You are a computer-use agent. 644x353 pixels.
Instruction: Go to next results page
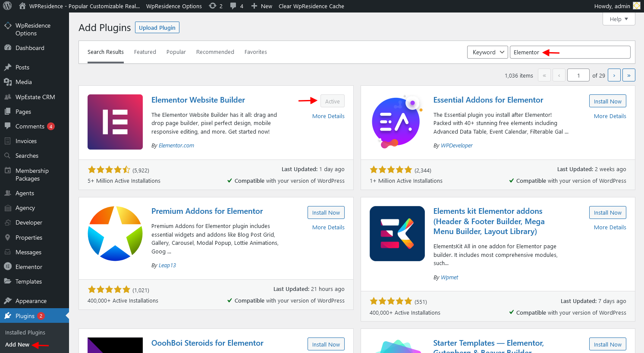[x=614, y=75]
